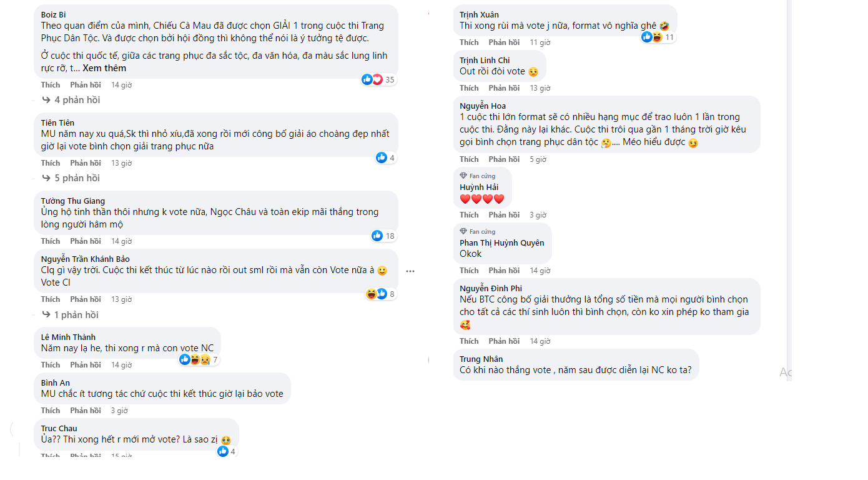This screenshot has width=868, height=480.
Task: Click the like reaction icon on Tiên Tiên's comment
Action: [x=382, y=157]
